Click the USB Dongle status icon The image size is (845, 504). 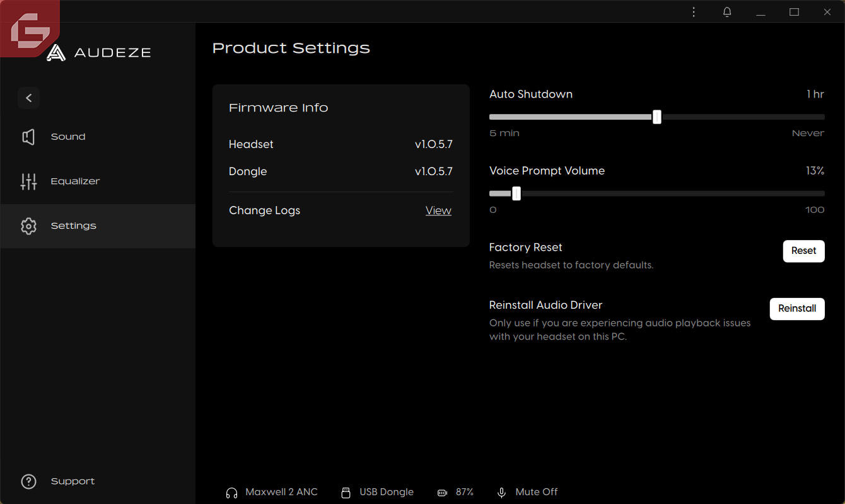(x=345, y=493)
